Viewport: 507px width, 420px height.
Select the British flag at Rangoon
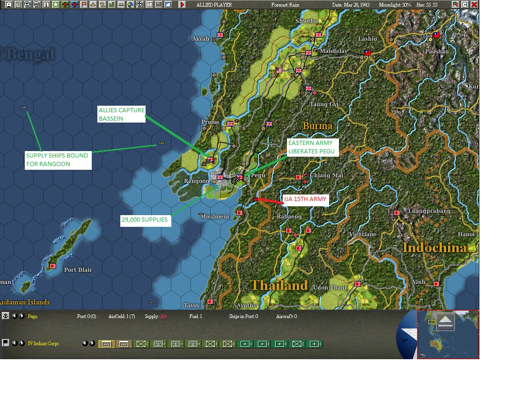(220, 177)
